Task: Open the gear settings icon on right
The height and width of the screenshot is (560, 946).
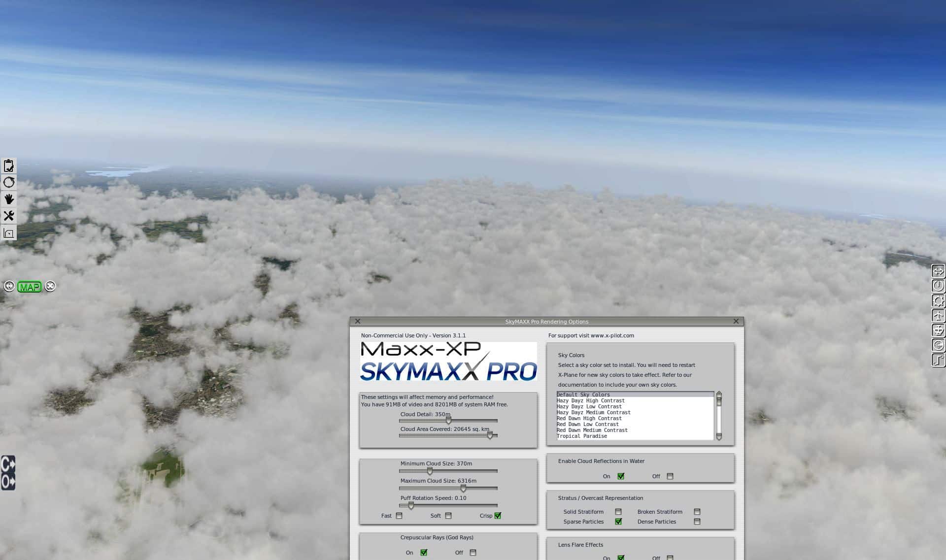Action: click(938, 301)
